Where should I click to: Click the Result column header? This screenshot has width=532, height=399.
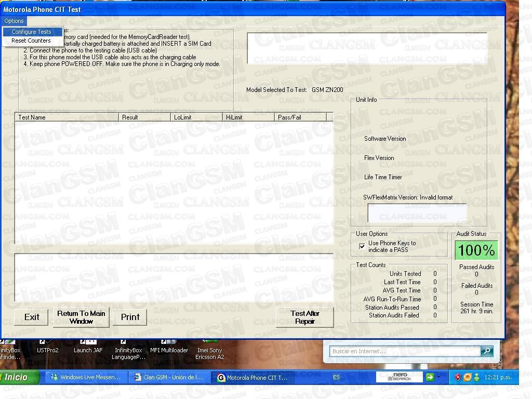coord(144,117)
